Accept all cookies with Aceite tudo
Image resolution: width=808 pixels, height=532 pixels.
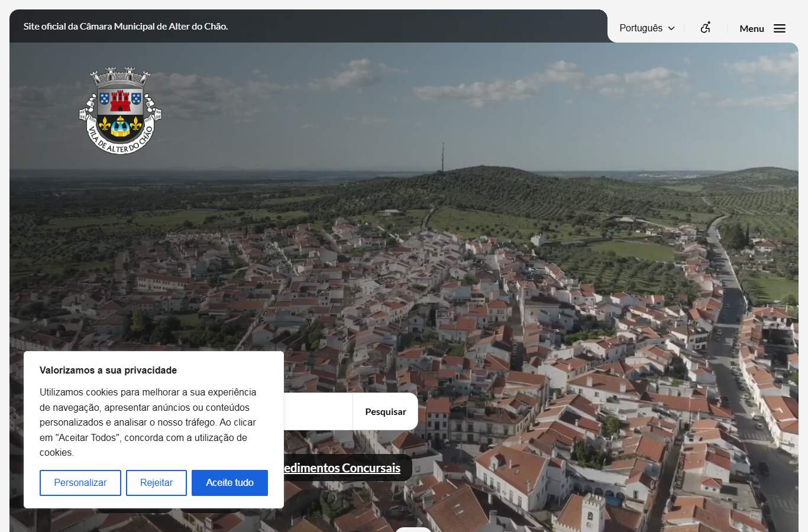point(230,483)
